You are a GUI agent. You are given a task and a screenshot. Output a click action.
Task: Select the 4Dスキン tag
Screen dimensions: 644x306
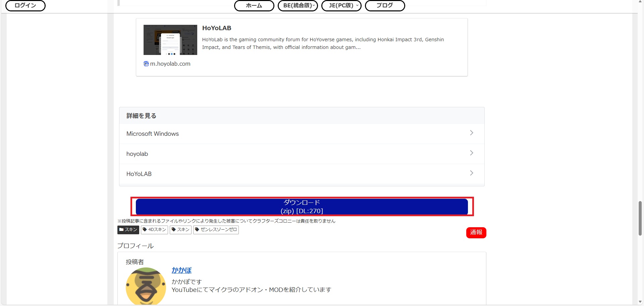coord(154,230)
